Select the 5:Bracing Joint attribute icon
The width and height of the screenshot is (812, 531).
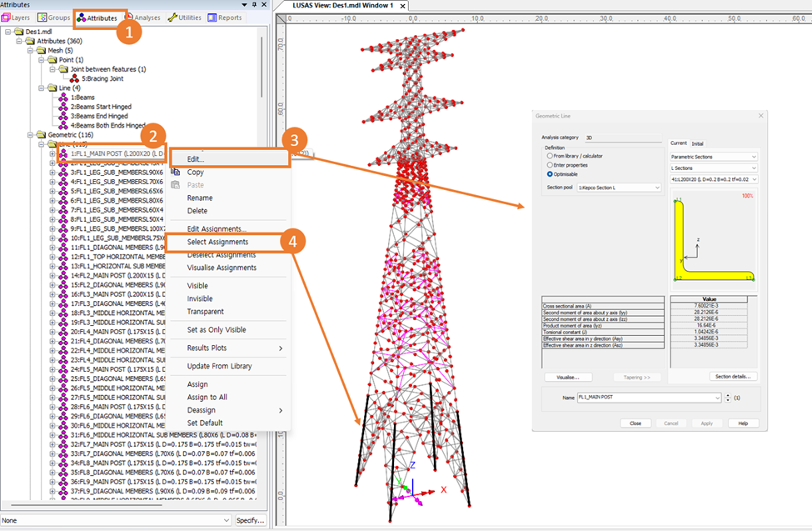(74, 78)
